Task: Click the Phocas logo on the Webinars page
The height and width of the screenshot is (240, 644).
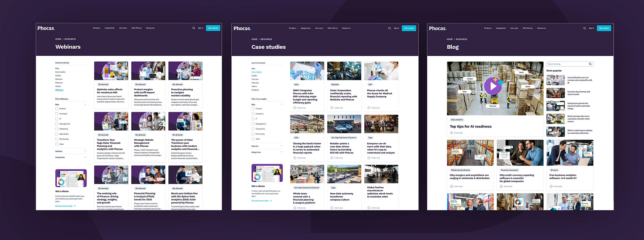Action: coord(46,28)
